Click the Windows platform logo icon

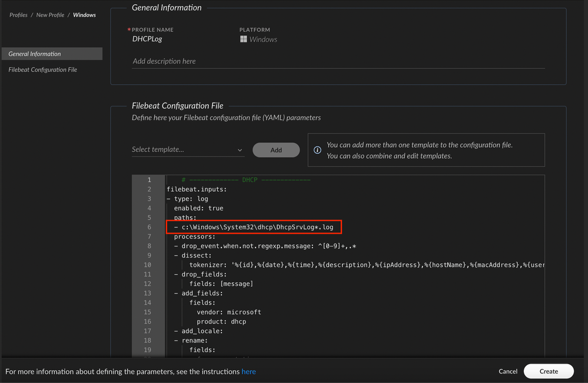click(244, 39)
